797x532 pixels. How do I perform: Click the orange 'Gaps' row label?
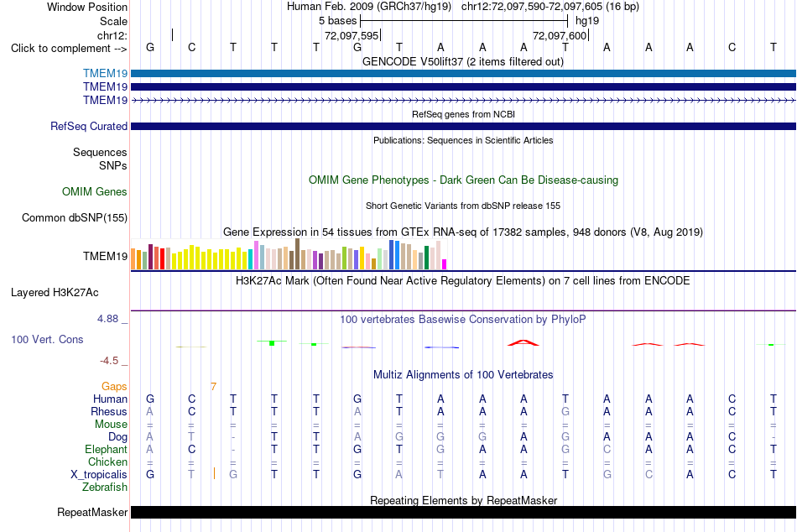point(114,387)
